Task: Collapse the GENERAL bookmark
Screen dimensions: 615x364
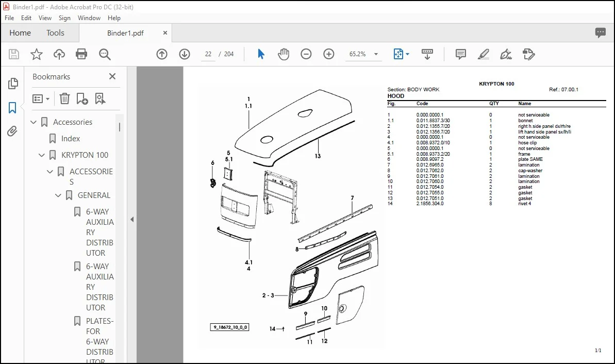Action: tap(58, 195)
